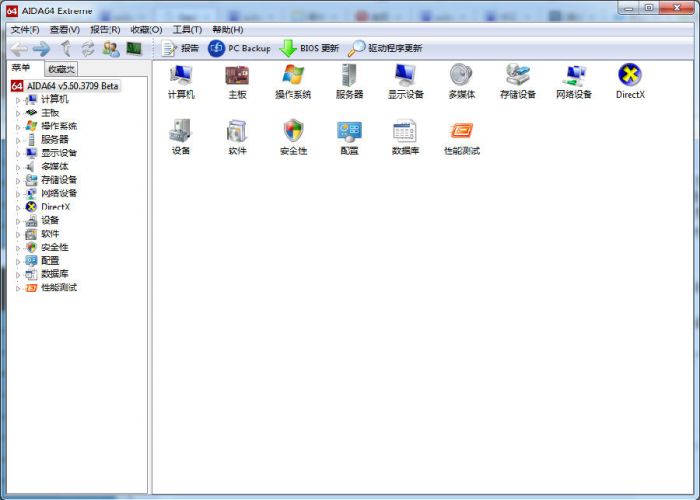This screenshot has height=500, width=700.
Task: Open the 数据库 icon in main pane
Action: pos(405,137)
